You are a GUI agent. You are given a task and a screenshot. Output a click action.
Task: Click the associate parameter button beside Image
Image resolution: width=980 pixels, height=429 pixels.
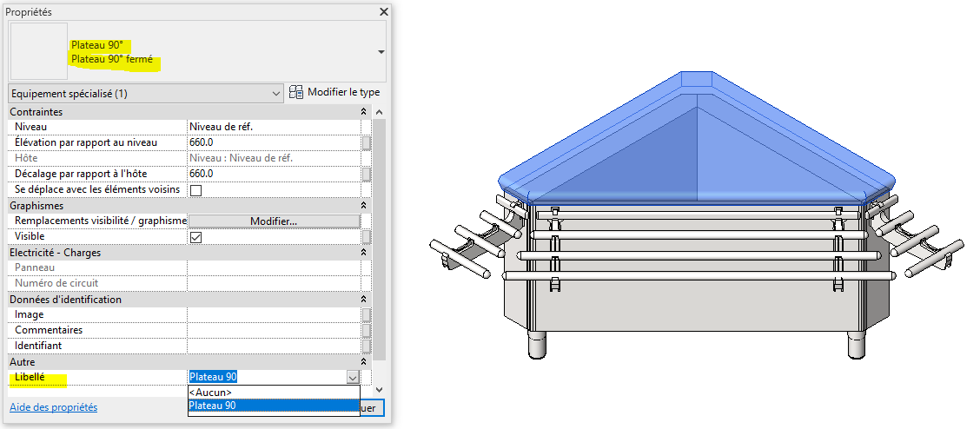(x=367, y=314)
